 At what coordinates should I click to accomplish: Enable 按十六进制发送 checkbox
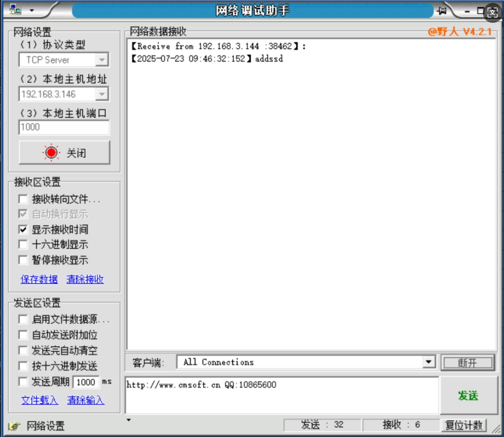click(x=23, y=366)
